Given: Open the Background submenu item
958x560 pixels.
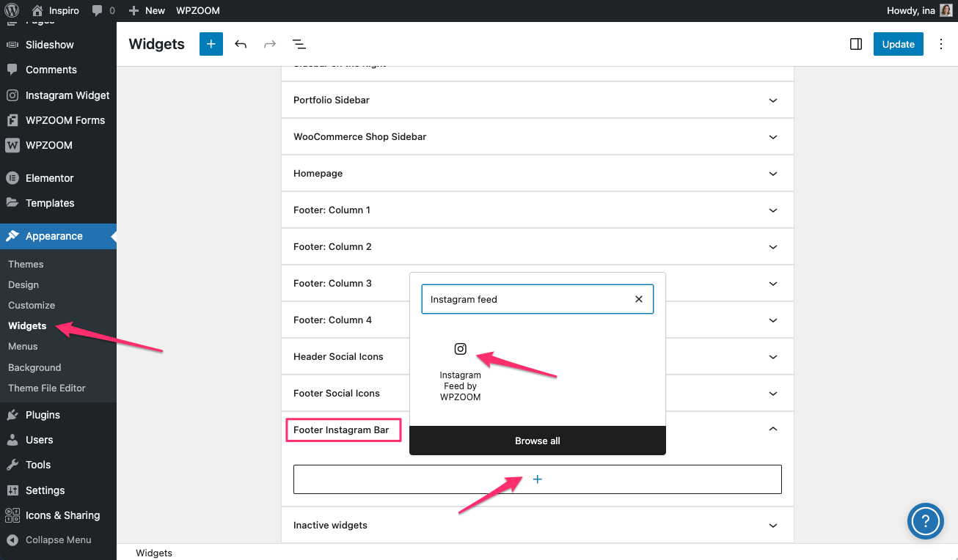Looking at the screenshot, I should pos(34,367).
